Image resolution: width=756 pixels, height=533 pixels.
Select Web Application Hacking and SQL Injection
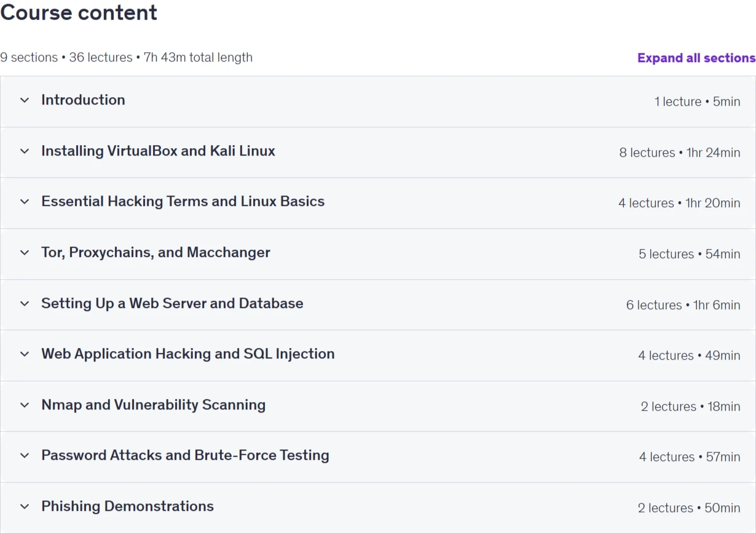188,353
